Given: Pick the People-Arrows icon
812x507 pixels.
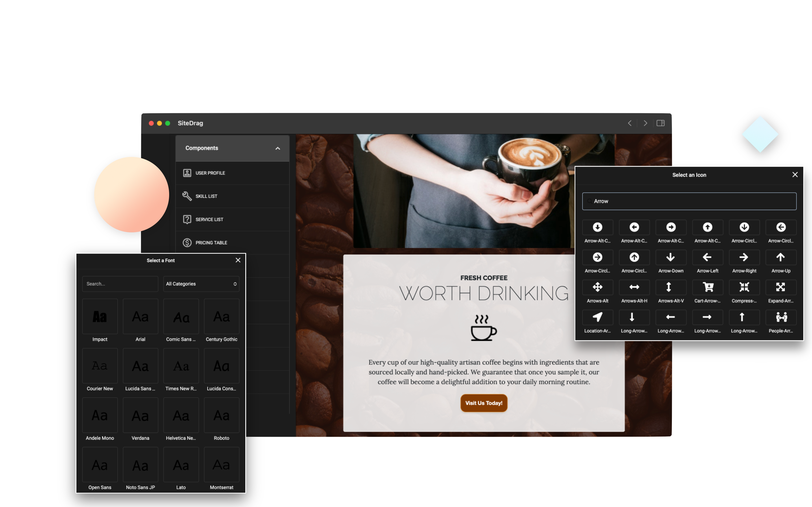Looking at the screenshot, I should [x=780, y=317].
